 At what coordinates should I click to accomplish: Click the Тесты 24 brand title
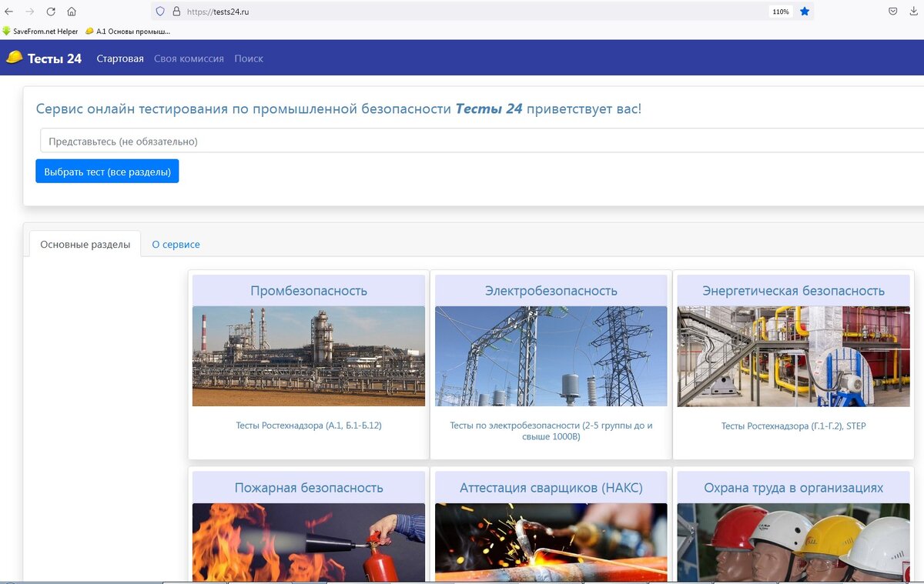click(55, 58)
